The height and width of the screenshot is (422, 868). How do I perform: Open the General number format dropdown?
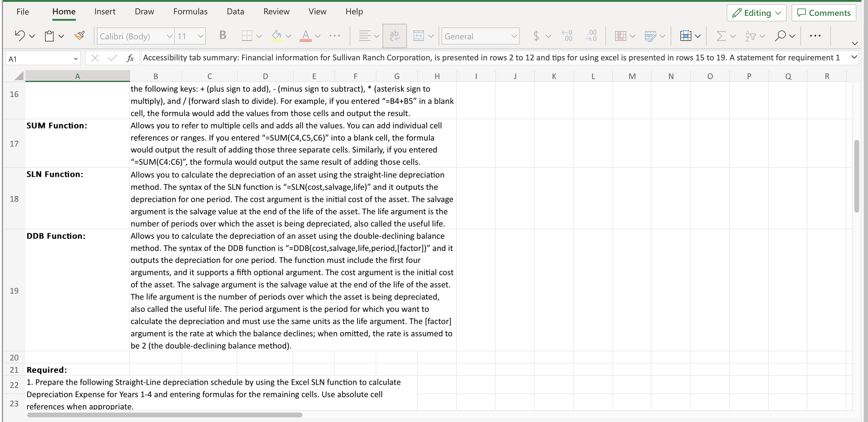point(480,36)
